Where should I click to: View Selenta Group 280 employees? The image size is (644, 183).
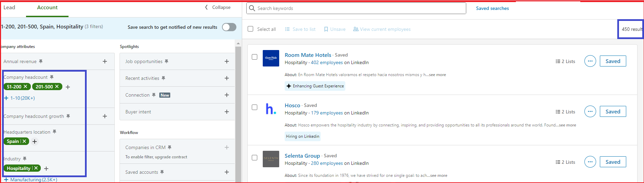[x=327, y=163]
